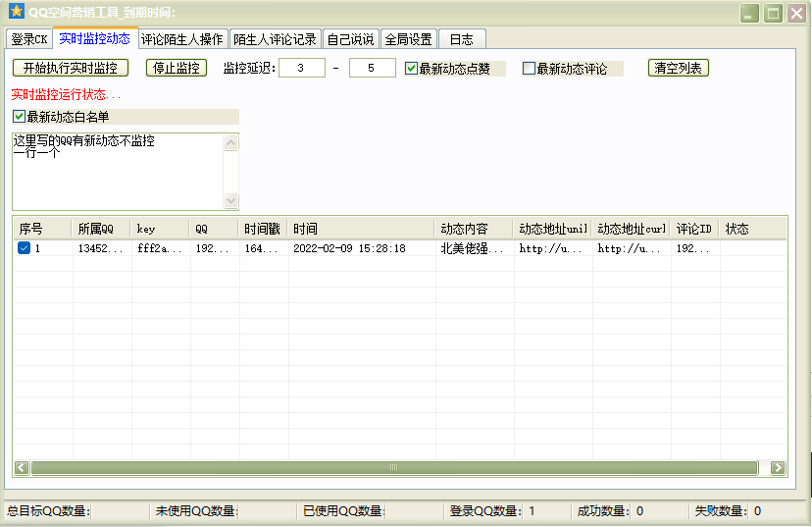812x527 pixels.
Task: Click the table horizontal scrollbar thumb
Action: (392, 468)
